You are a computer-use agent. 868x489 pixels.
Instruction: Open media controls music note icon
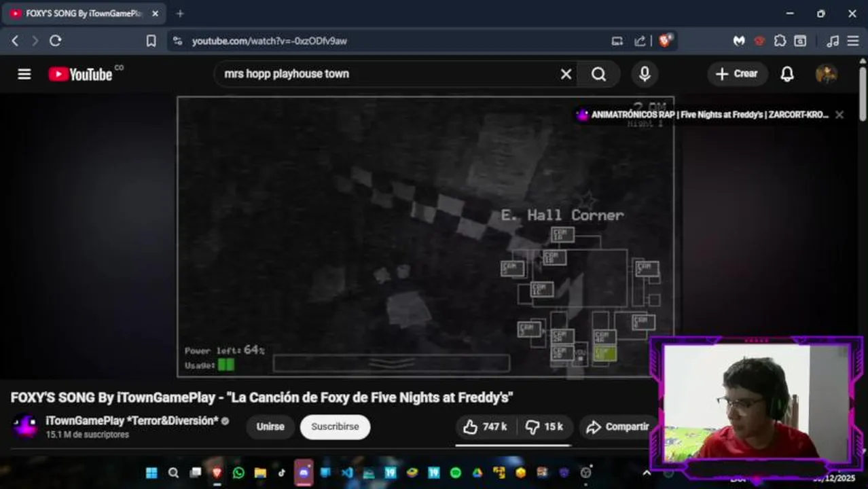[833, 41]
